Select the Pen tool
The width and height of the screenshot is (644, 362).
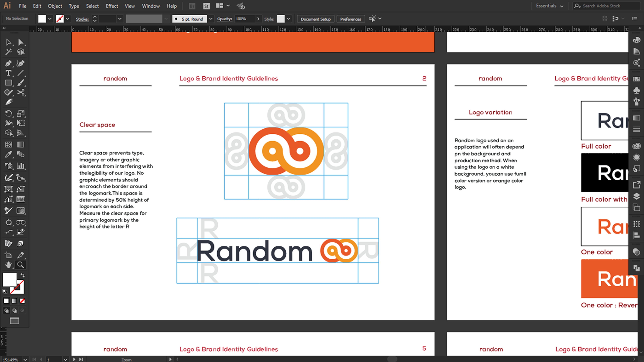coord(8,63)
